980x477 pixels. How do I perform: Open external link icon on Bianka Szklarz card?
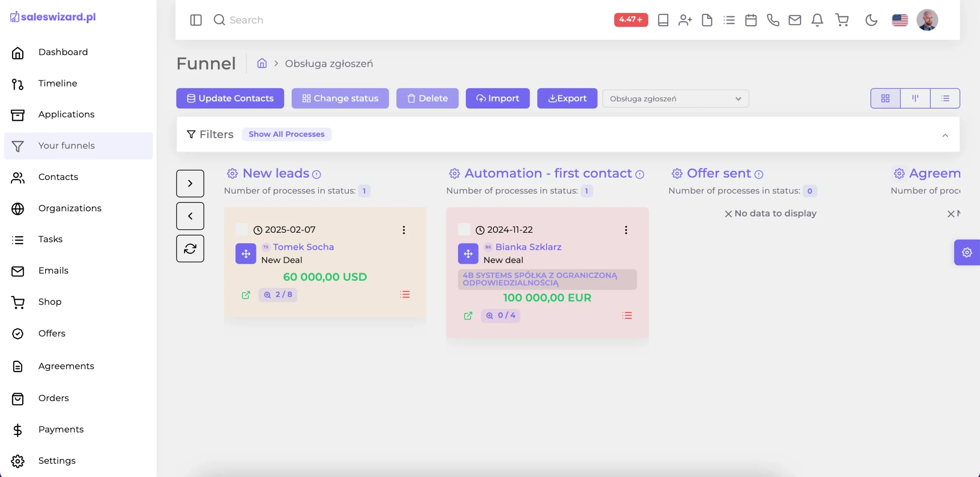pyautogui.click(x=468, y=316)
